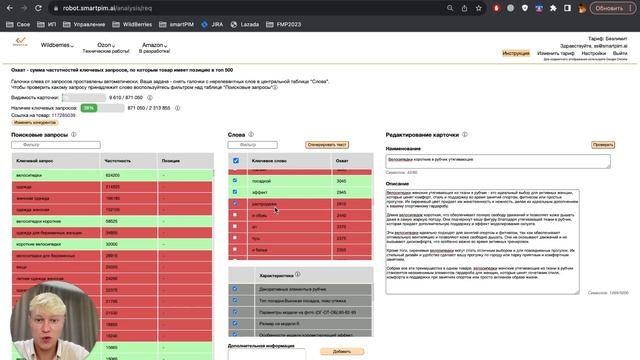The width and height of the screenshot is (640, 360).
Task: Bookmark this page with the star icon
Action: [x=479, y=8]
